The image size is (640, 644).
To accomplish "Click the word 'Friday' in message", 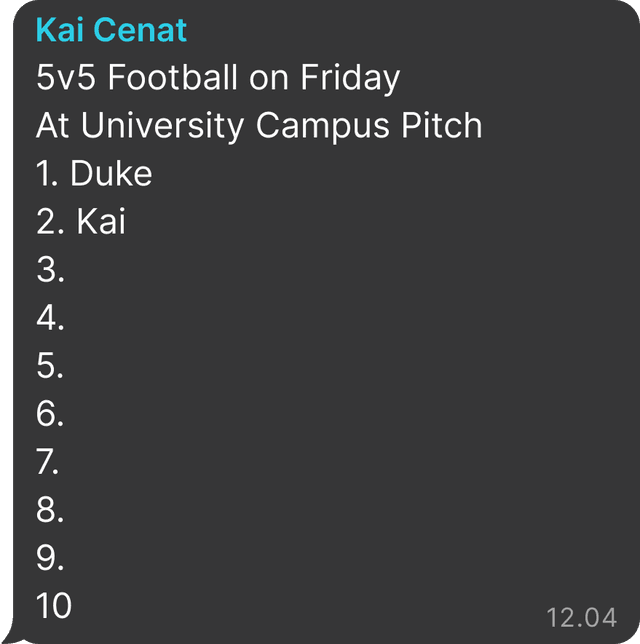I will click(350, 78).
